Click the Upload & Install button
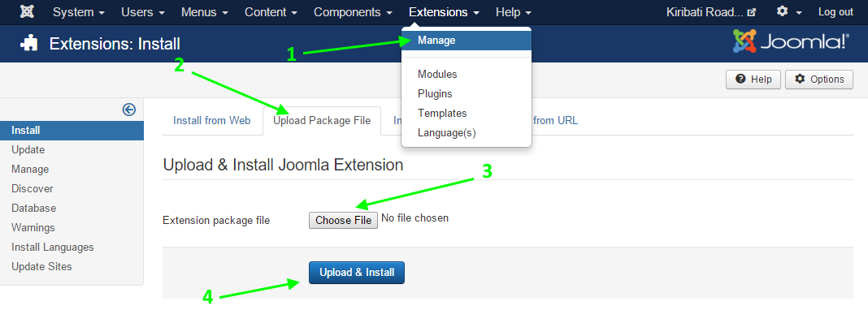The image size is (868, 323). pyautogui.click(x=357, y=273)
